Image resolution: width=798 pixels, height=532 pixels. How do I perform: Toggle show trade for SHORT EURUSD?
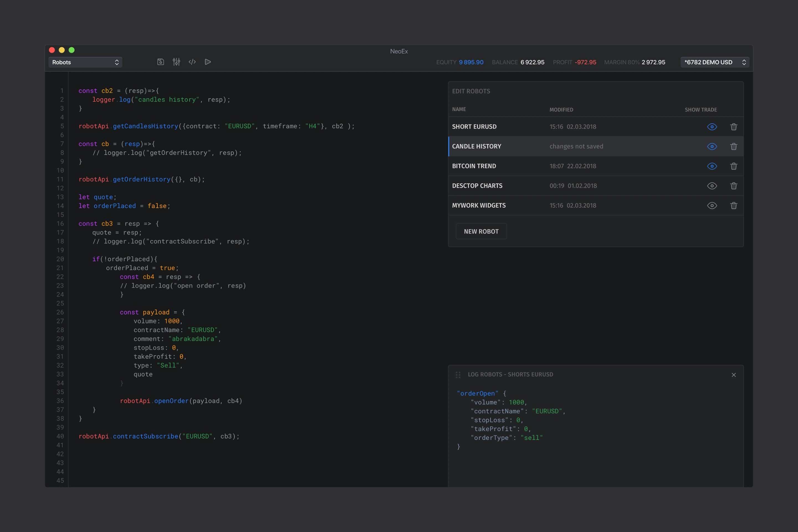[x=712, y=127]
